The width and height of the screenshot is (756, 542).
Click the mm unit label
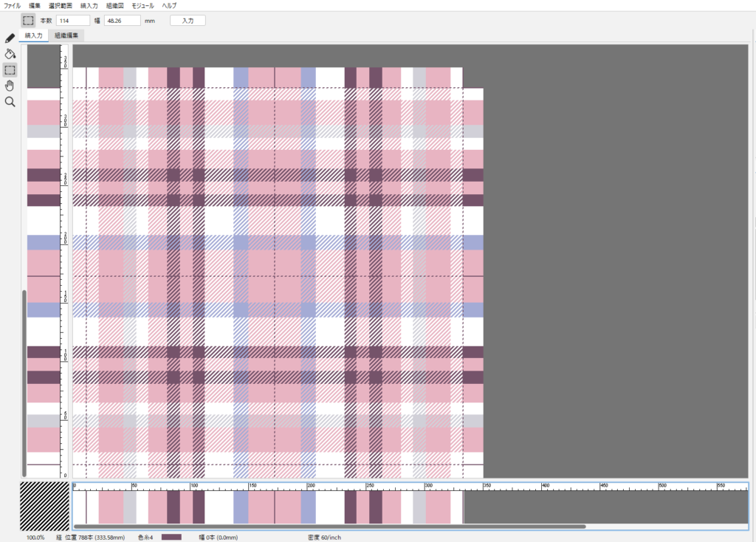coord(149,21)
